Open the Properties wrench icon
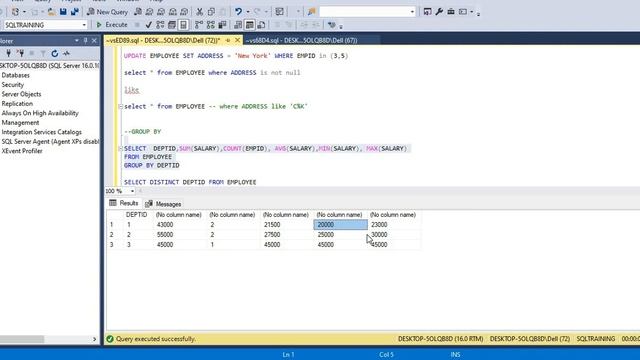 pos(439,12)
